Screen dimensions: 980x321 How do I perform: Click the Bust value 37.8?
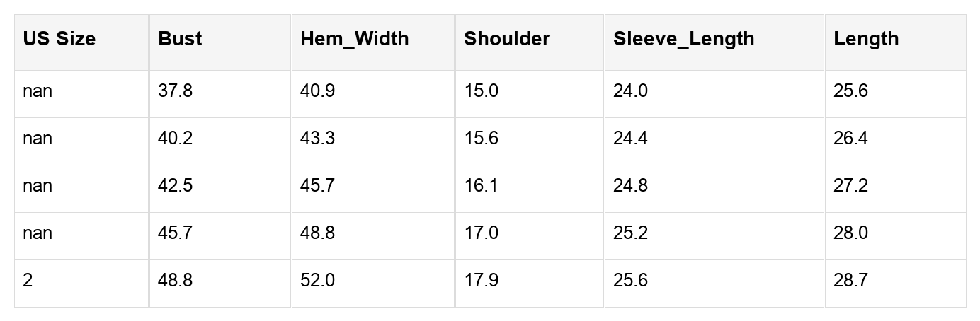[175, 91]
